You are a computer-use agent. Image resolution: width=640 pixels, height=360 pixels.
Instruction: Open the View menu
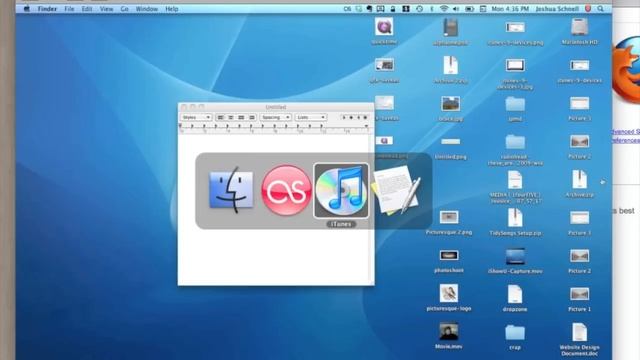107,9
